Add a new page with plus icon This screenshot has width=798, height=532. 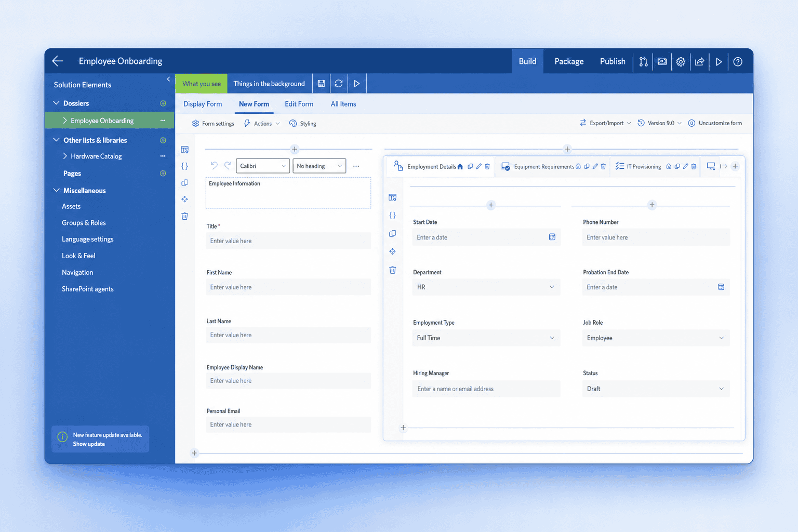tap(163, 174)
